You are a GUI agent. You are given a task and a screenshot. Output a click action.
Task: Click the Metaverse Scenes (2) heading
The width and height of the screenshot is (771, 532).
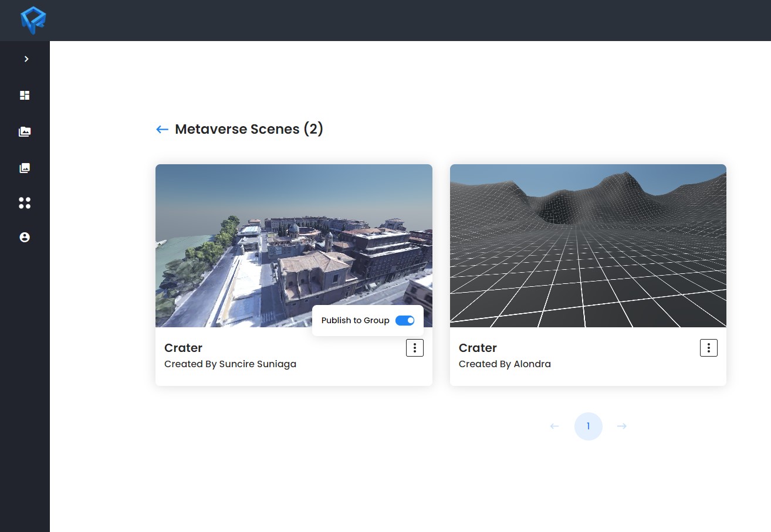[249, 129]
